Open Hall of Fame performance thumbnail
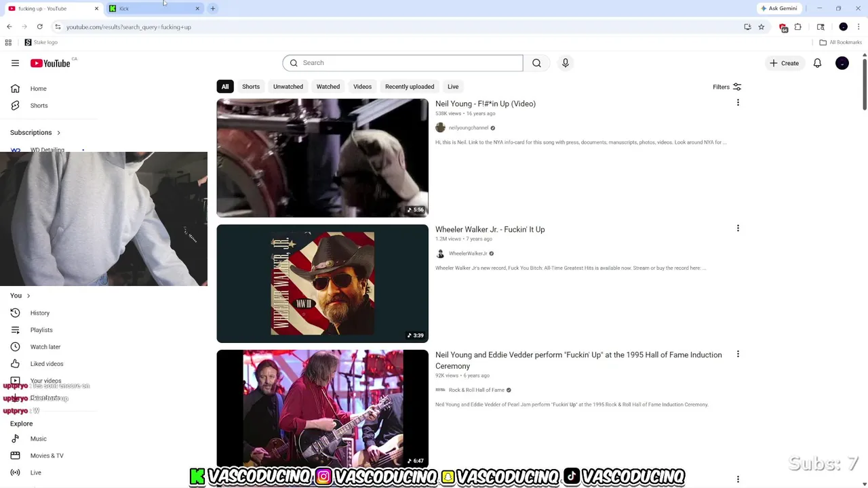The image size is (868, 488). 323,409
